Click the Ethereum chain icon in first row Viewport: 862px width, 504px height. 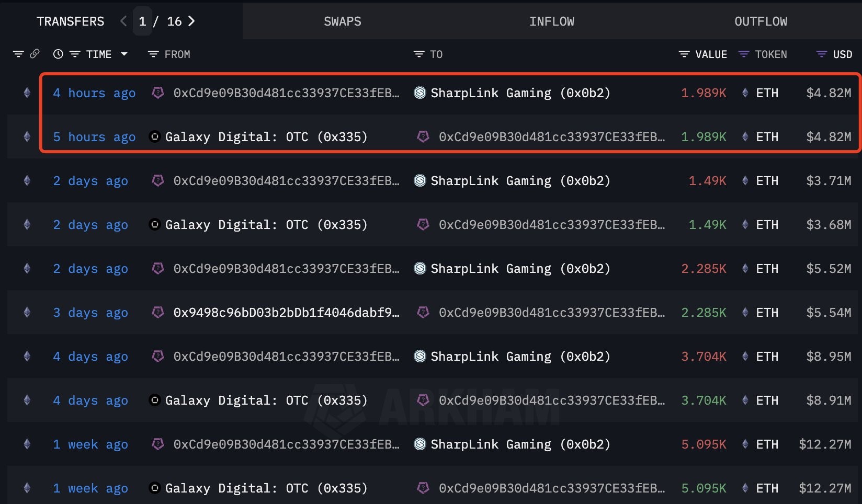(27, 93)
